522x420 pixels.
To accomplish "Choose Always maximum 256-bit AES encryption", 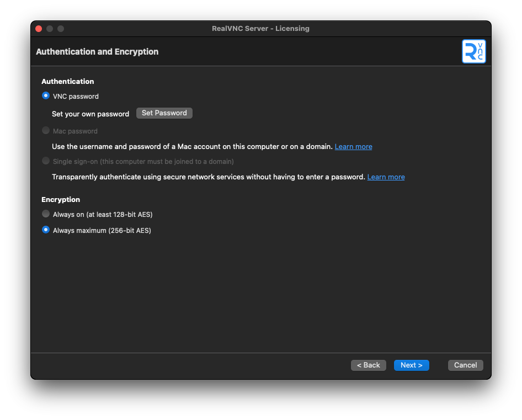I will pyautogui.click(x=46, y=230).
